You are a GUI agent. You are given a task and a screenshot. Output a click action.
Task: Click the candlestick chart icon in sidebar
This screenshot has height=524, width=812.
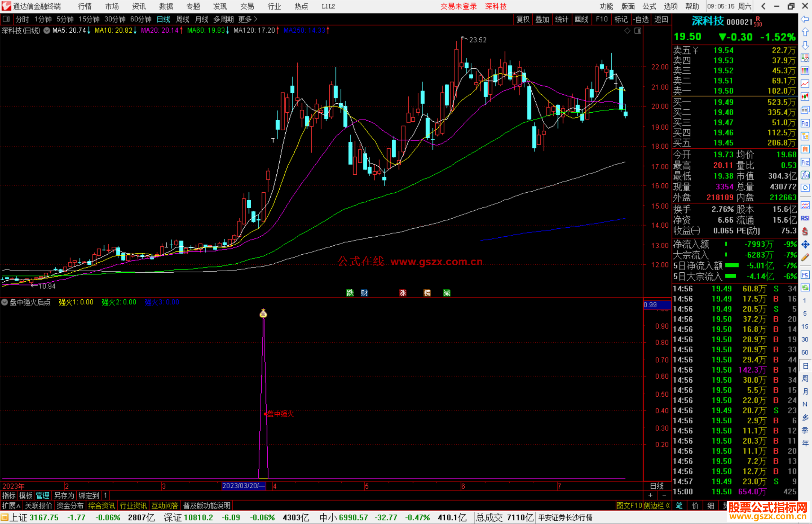pos(805,97)
